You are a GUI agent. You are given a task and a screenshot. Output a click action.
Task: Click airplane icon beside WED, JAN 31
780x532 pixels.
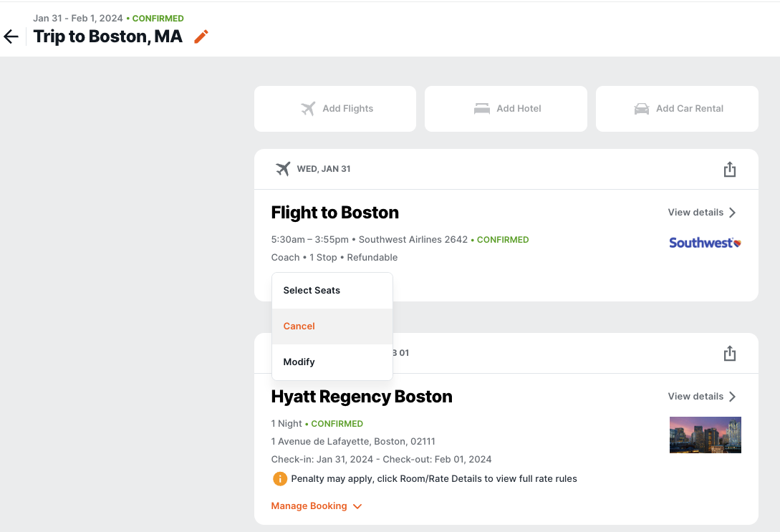click(x=282, y=168)
